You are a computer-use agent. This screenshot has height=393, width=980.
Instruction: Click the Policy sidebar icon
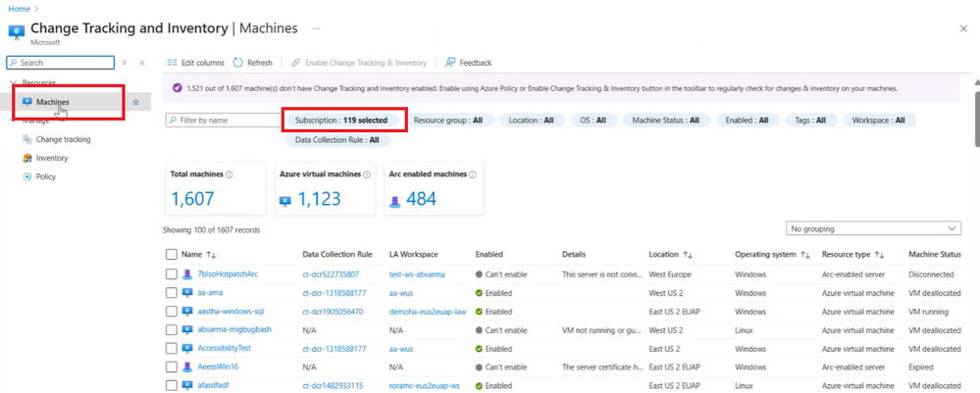pos(26,176)
